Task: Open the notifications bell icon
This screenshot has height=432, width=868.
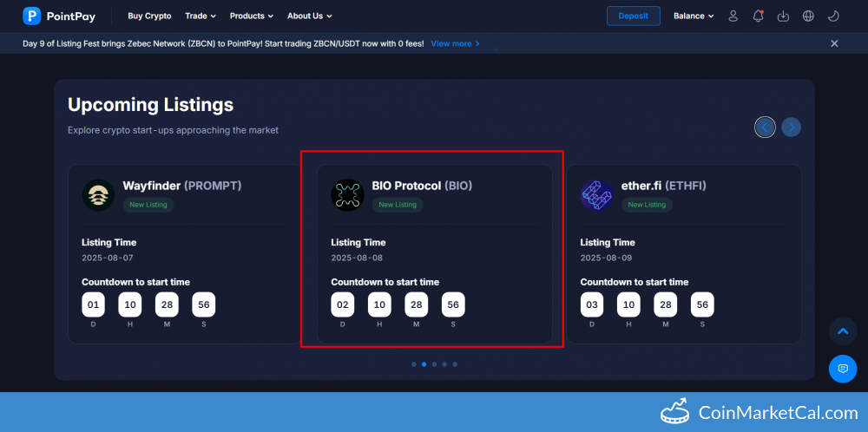Action: [759, 16]
